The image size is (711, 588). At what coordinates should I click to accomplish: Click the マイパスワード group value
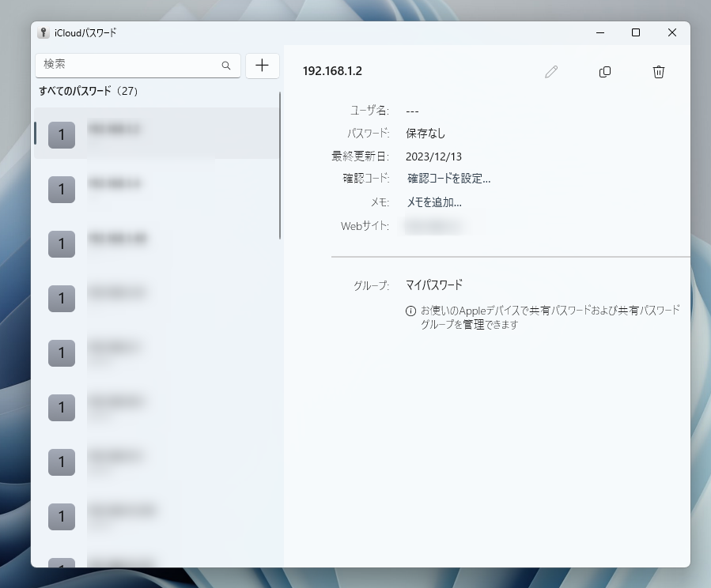434,285
